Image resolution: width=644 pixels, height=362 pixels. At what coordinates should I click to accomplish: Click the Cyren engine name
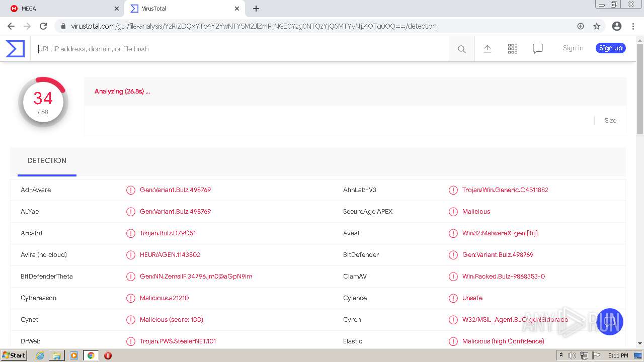352,320
